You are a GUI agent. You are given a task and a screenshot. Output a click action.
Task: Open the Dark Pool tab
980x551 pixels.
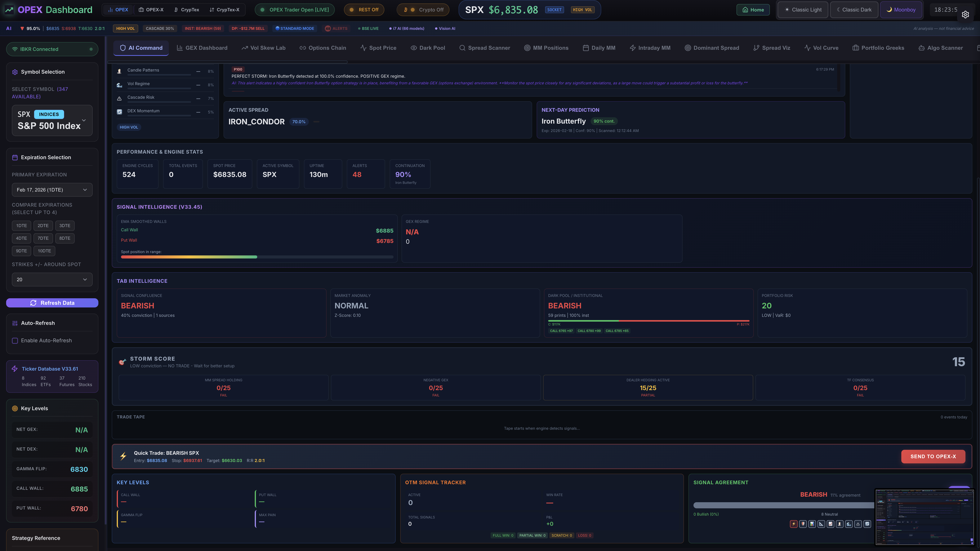[x=428, y=48]
